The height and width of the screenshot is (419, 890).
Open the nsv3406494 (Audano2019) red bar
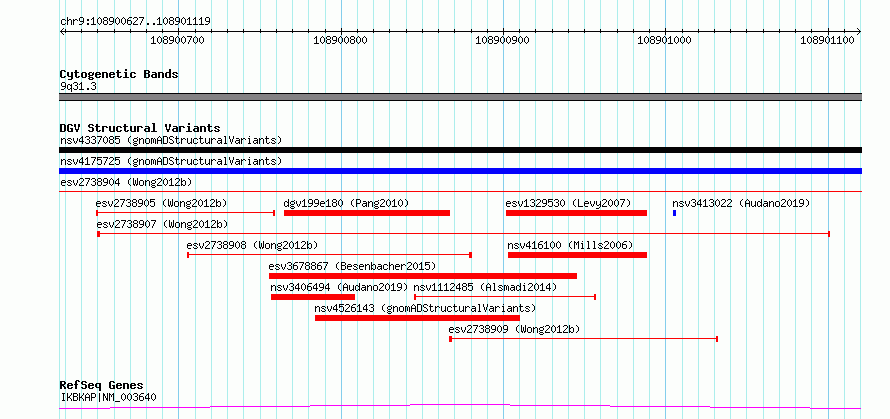pyautogui.click(x=313, y=297)
